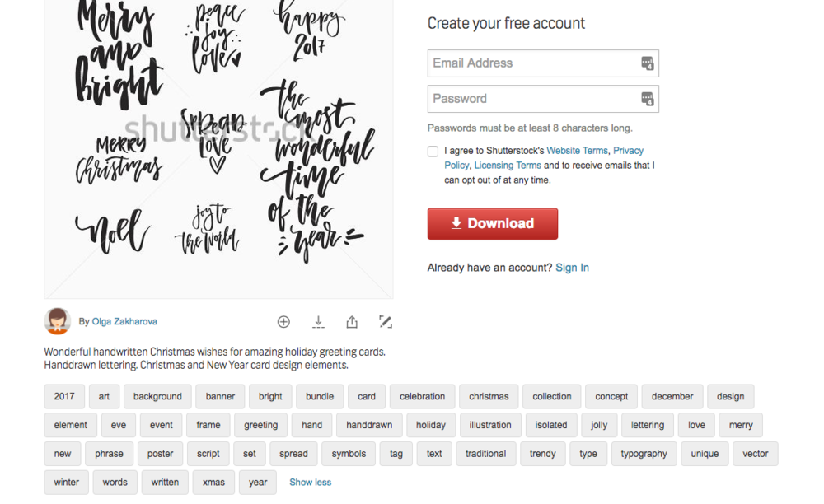Viewport: 824px width, 504px height.
Task: Check the agree to Shutterstock terms checkbox
Action: tap(433, 152)
